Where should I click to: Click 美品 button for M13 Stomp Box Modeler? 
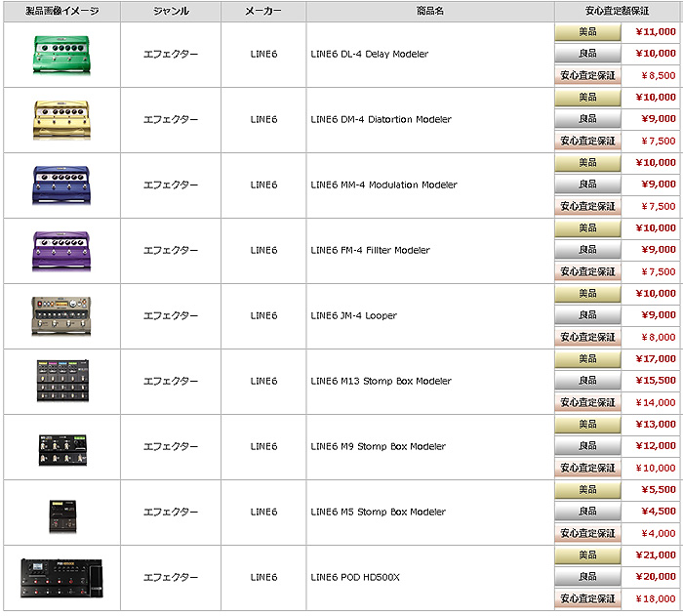[x=587, y=359]
